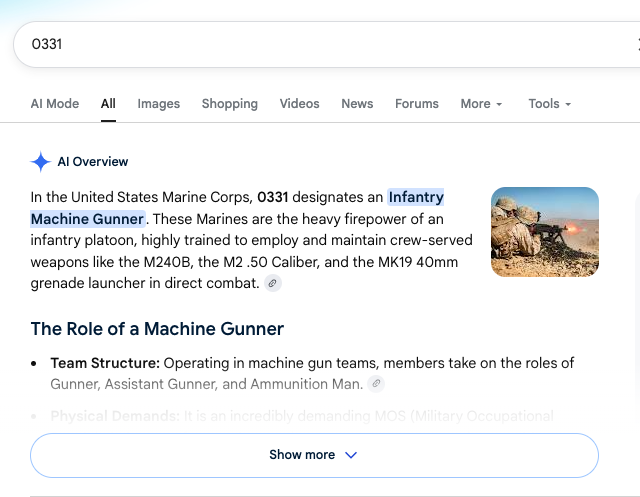Click 'Team Structure:' bullet text
640x497 pixels.
pyautogui.click(x=105, y=363)
